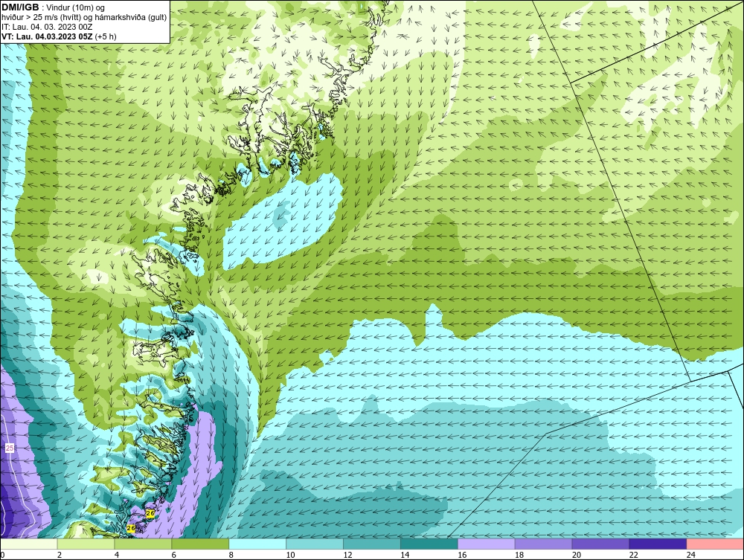Click the legend scale number 8
Viewport: 744px width, 560px height.
(x=231, y=555)
